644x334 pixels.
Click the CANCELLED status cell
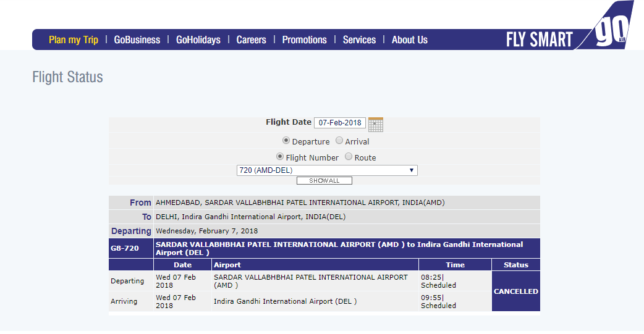(516, 291)
